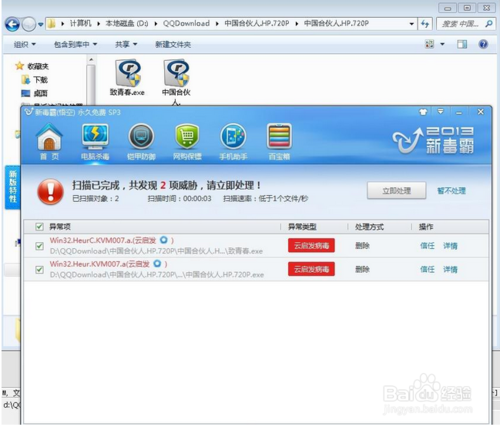This screenshot has height=427, width=500.
Task: Click the Explorer search magnifier icon
Action: coord(489,24)
